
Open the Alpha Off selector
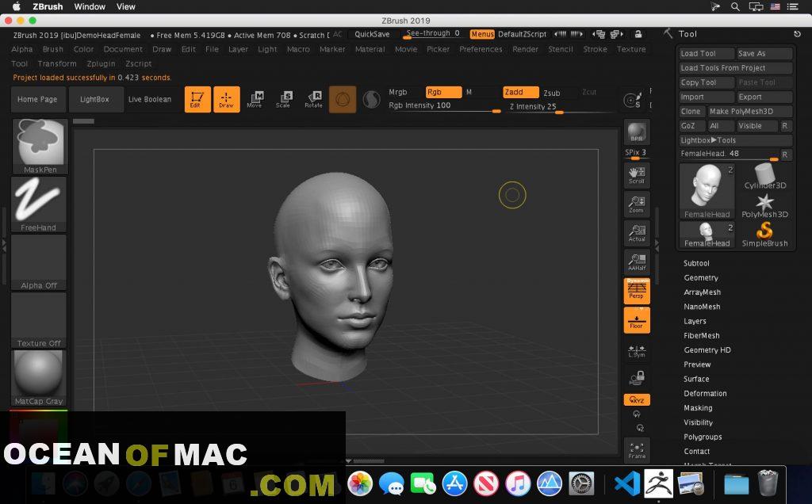[39, 262]
